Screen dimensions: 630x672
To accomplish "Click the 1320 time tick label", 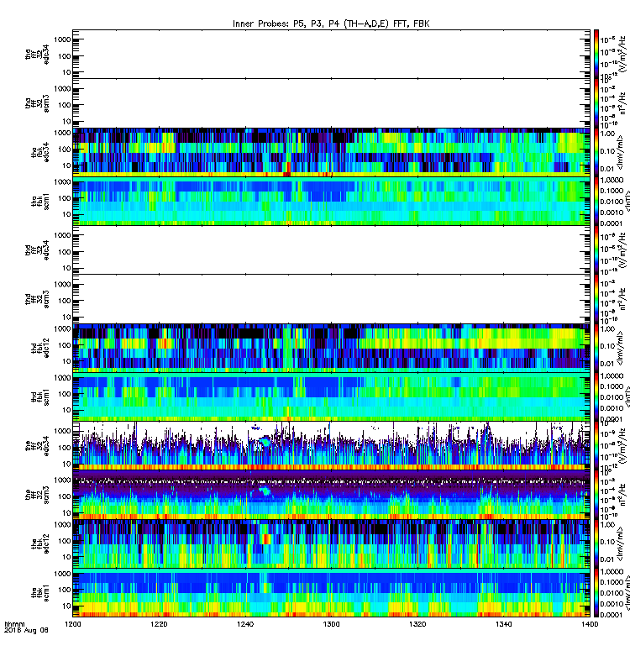I will pos(417,624).
